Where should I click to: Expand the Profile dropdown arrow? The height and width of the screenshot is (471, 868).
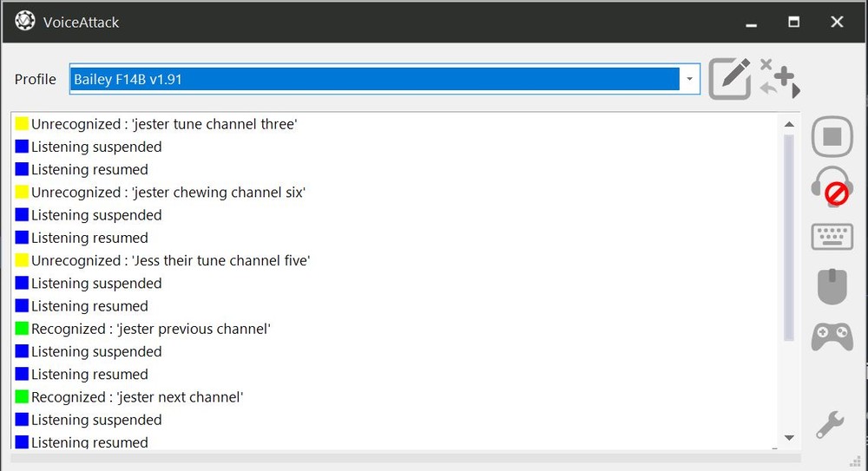coord(689,79)
